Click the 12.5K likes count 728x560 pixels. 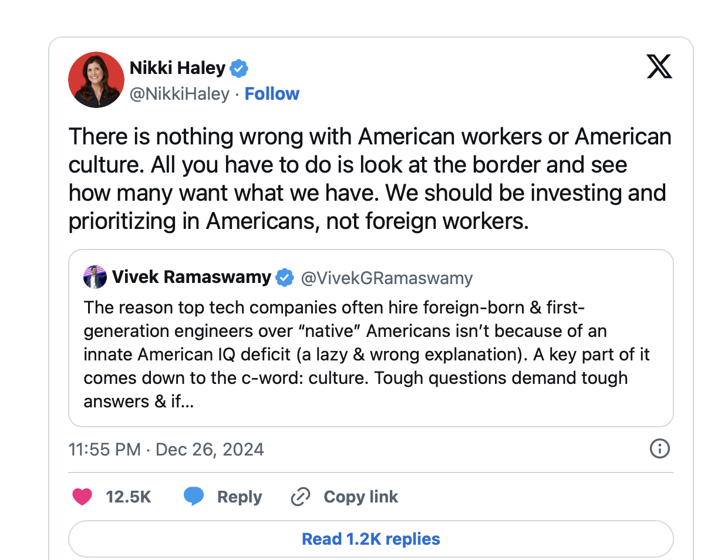(129, 497)
